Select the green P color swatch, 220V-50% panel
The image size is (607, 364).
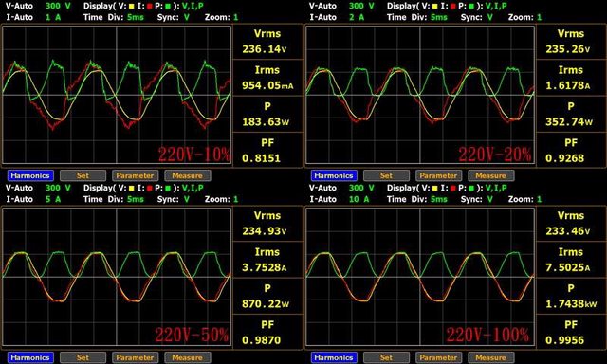[x=168, y=188]
